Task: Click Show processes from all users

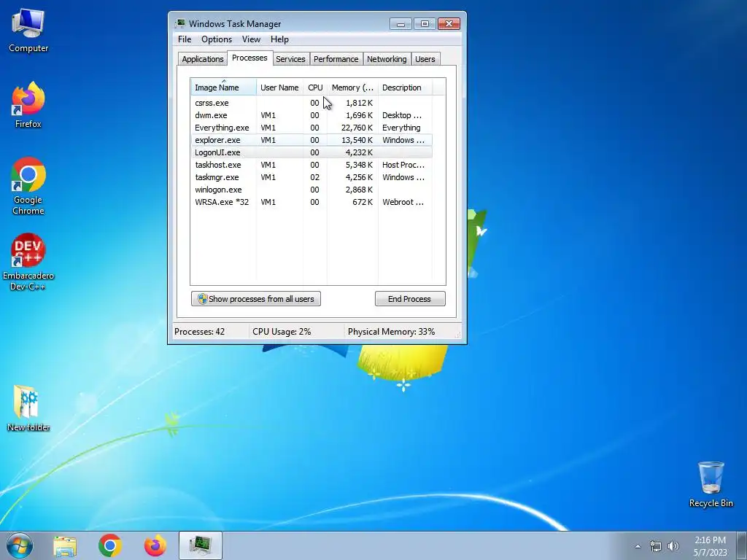Action: pyautogui.click(x=256, y=299)
